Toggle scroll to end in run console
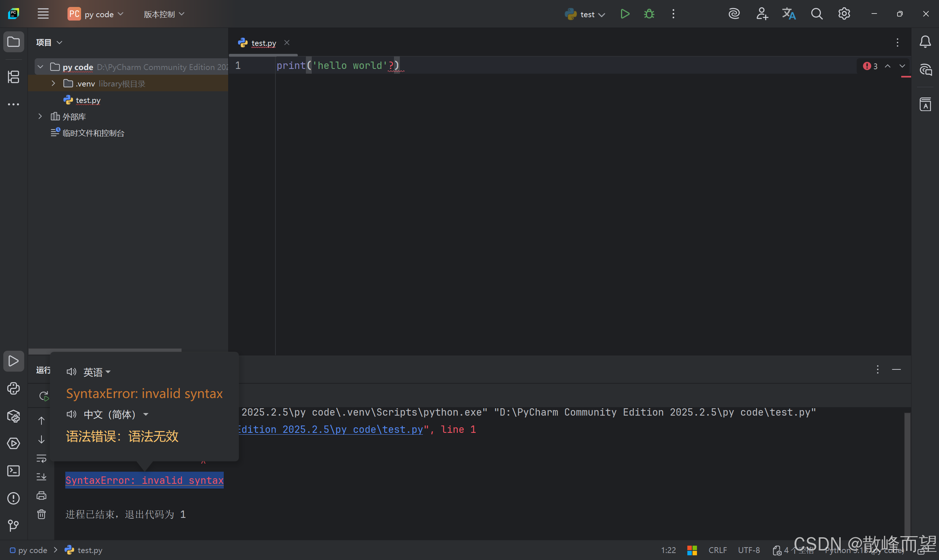 [41, 477]
